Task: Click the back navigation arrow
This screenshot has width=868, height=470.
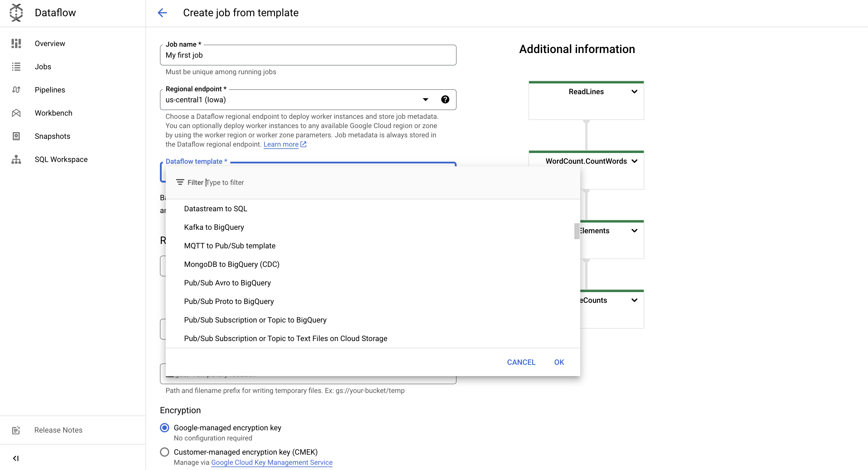Action: 163,13
